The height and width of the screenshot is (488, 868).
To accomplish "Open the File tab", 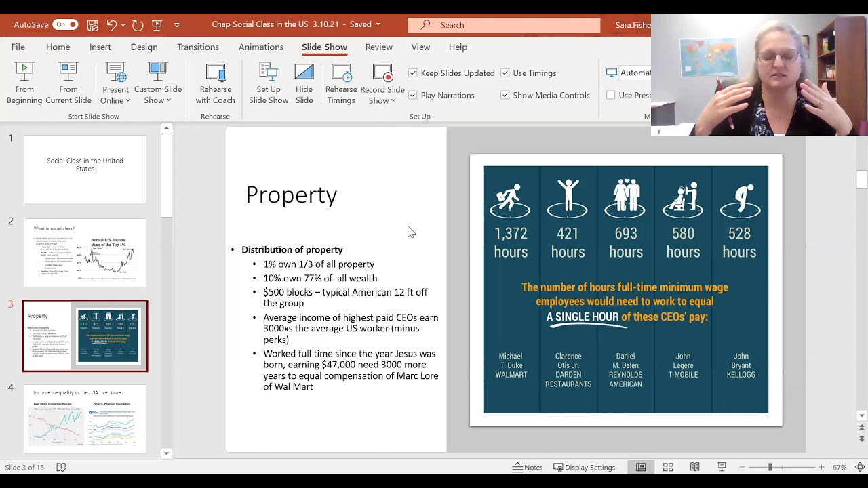I will pos(18,47).
